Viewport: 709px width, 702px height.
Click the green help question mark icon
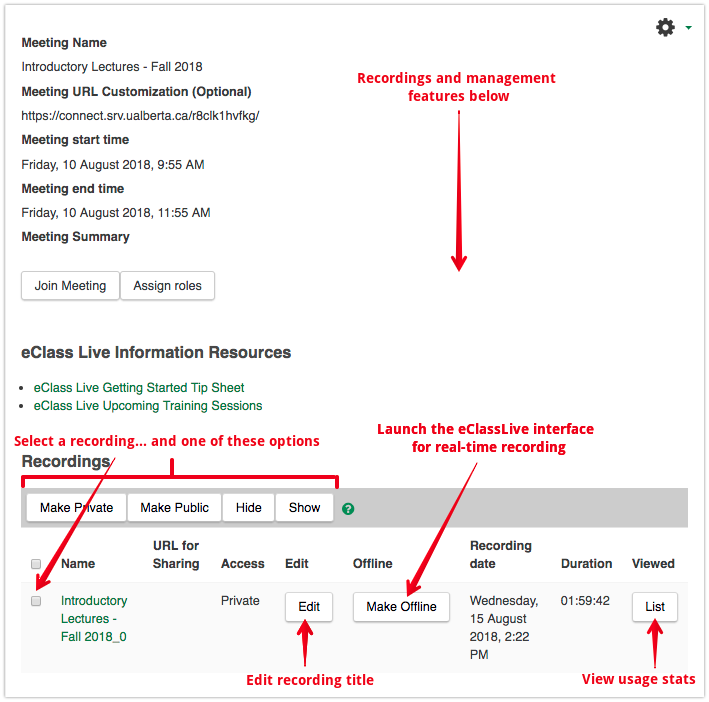point(348,508)
